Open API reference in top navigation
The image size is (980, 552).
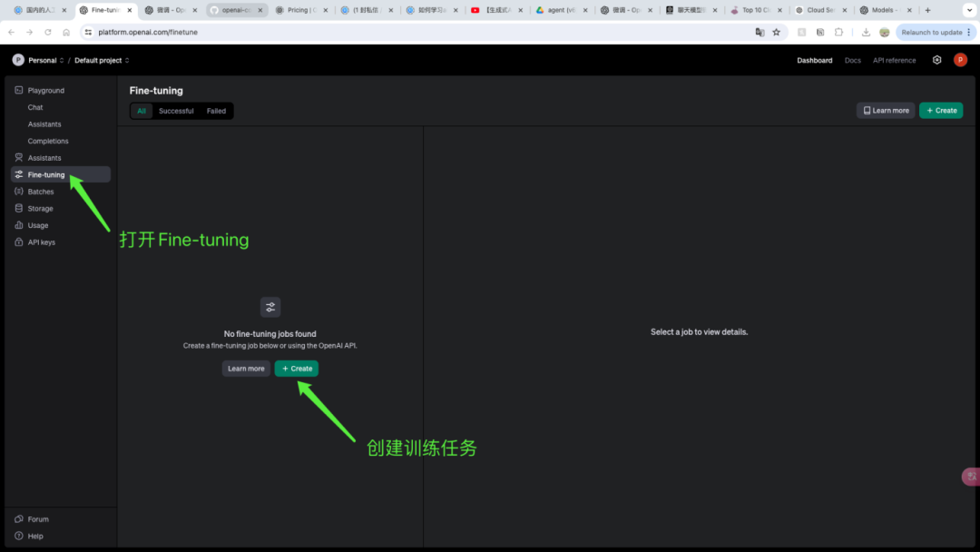coord(895,61)
